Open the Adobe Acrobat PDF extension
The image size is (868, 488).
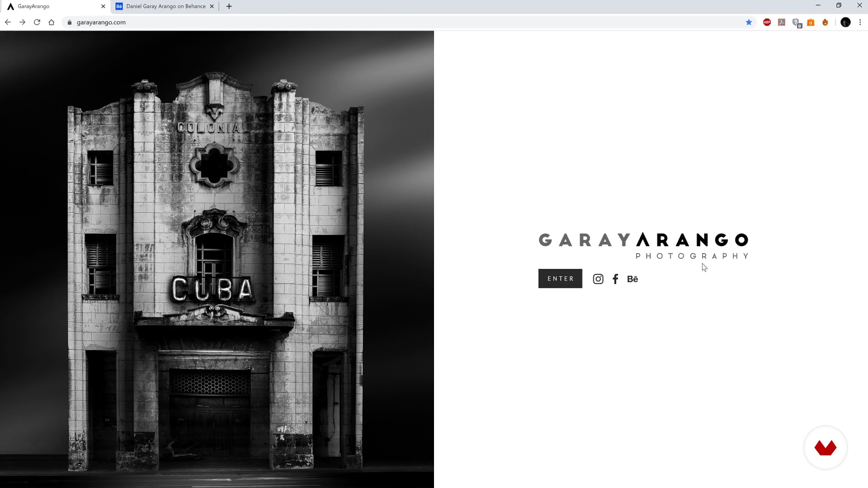coord(782,22)
